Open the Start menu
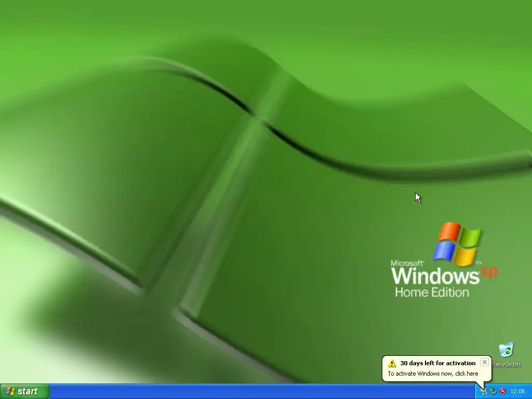Screen dimensions: 532x399 tap(25, 391)
